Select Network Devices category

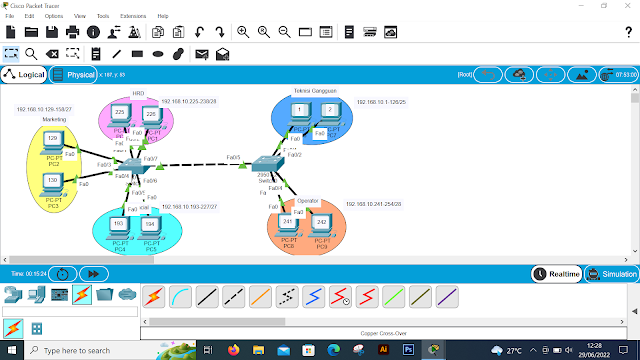tap(13, 295)
